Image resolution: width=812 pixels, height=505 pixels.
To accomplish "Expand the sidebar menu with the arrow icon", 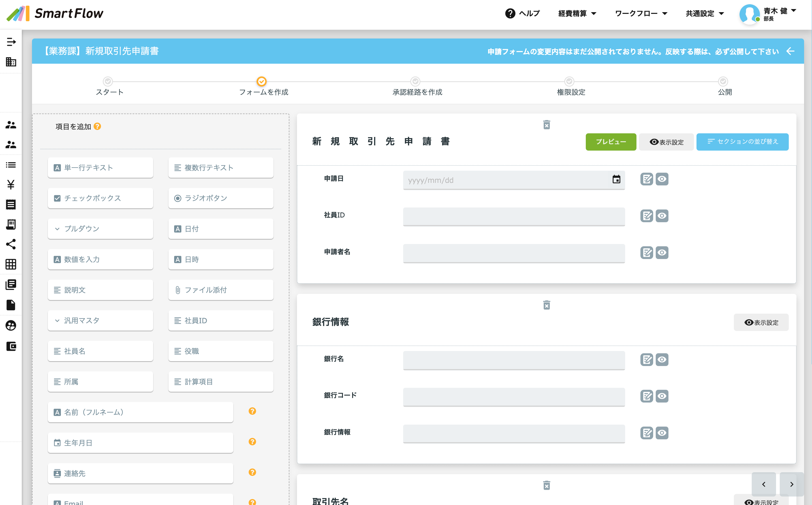I will [11, 42].
